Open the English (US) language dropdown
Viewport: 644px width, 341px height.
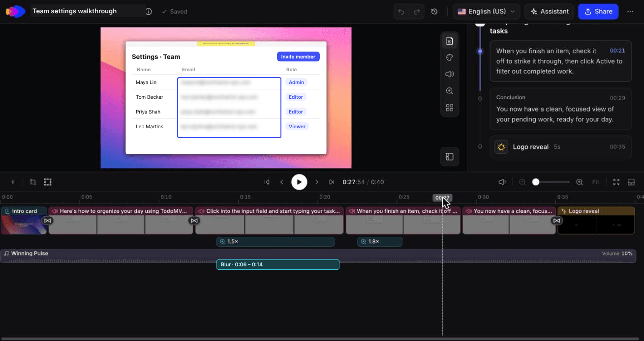tap(487, 11)
